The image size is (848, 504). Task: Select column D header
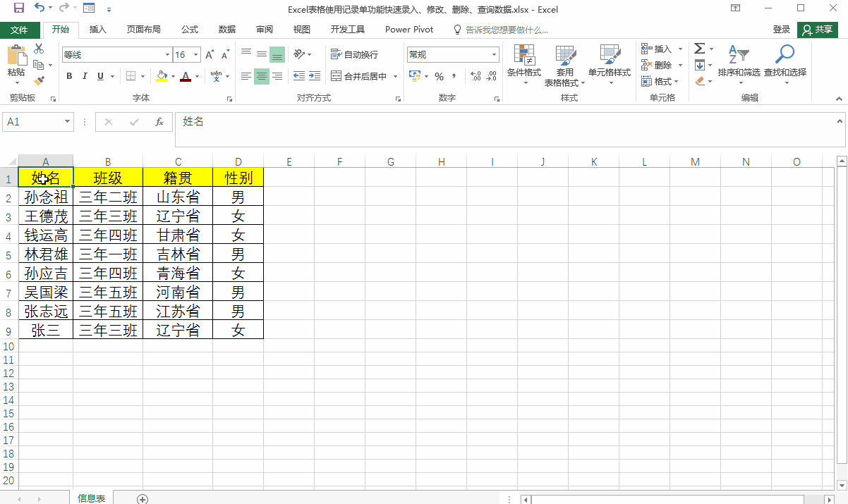tap(238, 161)
